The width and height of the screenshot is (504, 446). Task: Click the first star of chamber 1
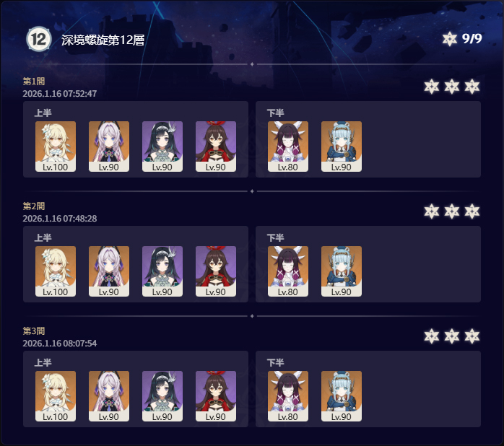431,87
